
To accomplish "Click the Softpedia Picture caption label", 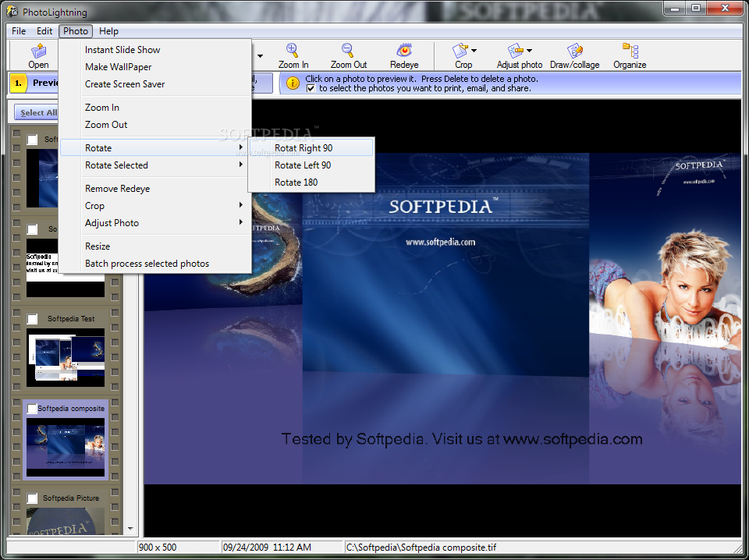I will click(x=71, y=498).
